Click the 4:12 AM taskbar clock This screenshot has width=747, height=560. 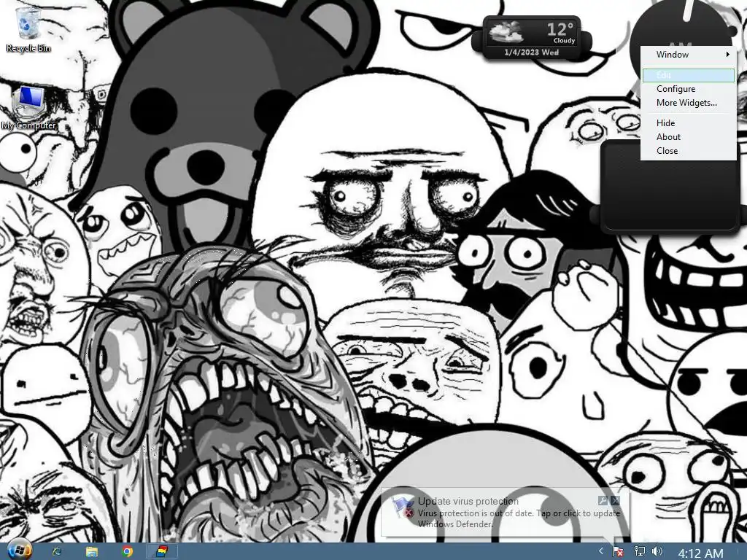click(700, 553)
